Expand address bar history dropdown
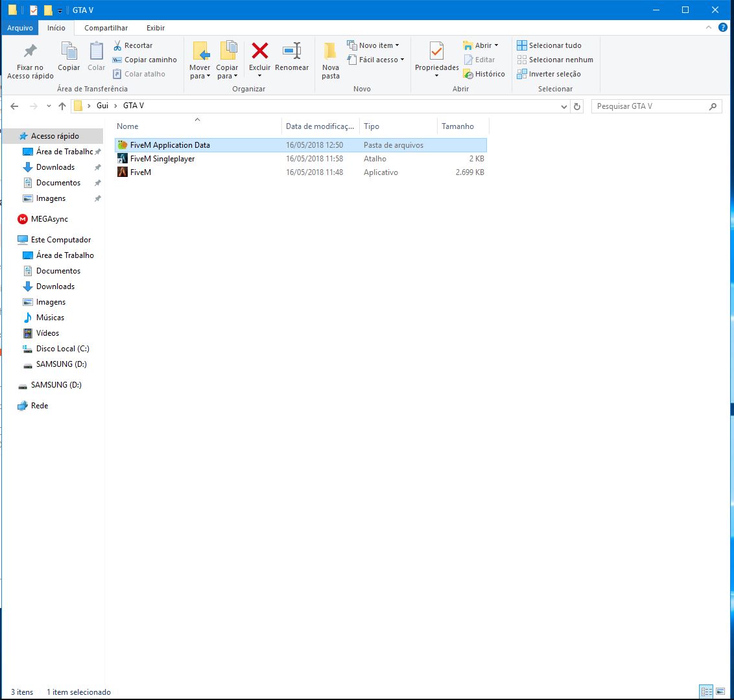734x700 pixels. point(564,106)
